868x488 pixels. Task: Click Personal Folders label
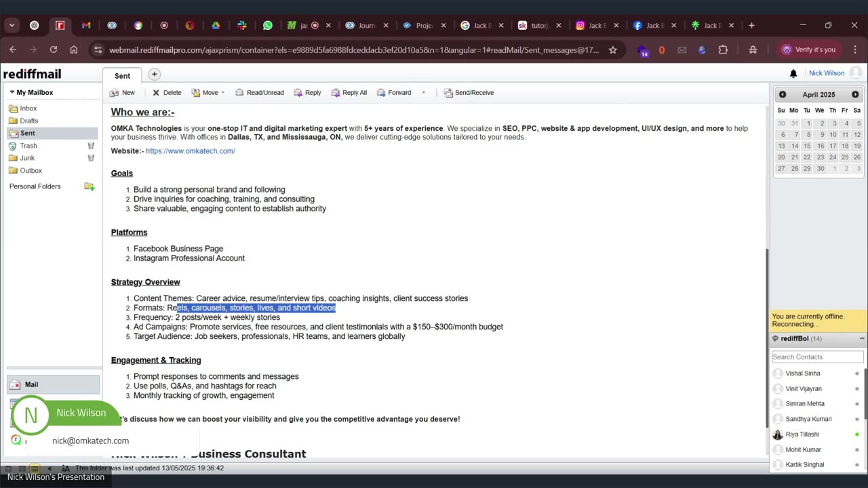tap(35, 186)
